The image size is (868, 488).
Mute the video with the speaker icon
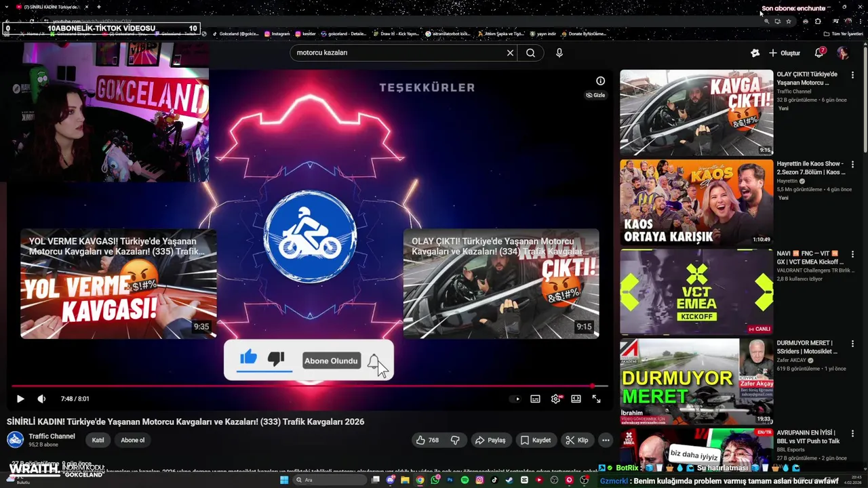41,399
